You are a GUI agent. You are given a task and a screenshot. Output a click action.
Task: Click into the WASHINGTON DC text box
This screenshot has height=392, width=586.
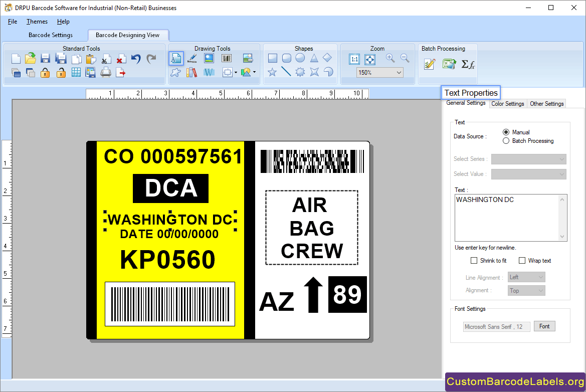tap(507, 218)
